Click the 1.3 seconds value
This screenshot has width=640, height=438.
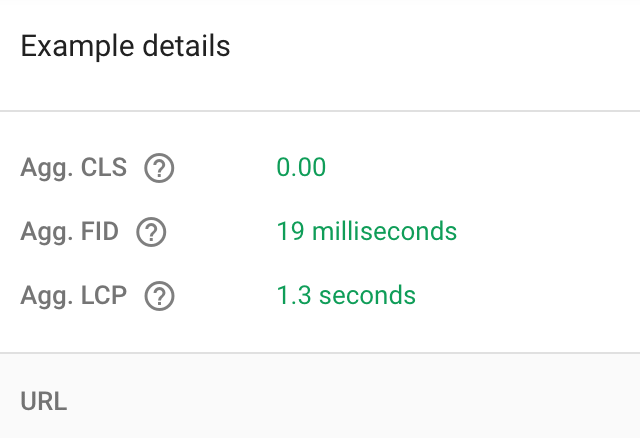coord(346,296)
